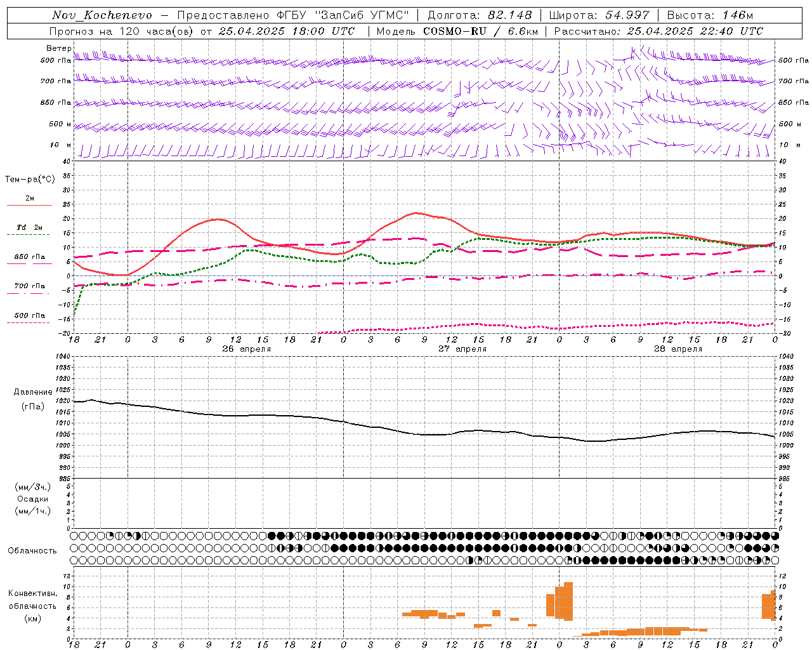The image size is (812, 650).
Task: Click the Осадки section label
Action: click(x=33, y=499)
